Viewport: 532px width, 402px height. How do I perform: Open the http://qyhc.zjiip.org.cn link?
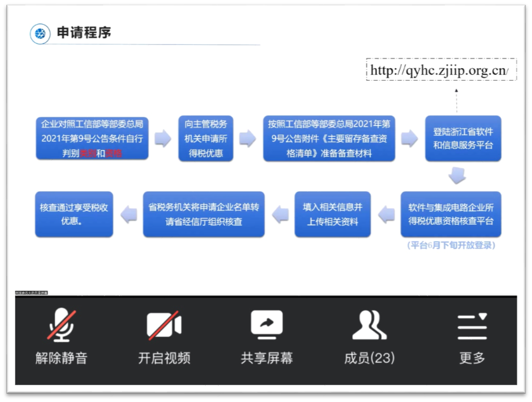pos(440,69)
